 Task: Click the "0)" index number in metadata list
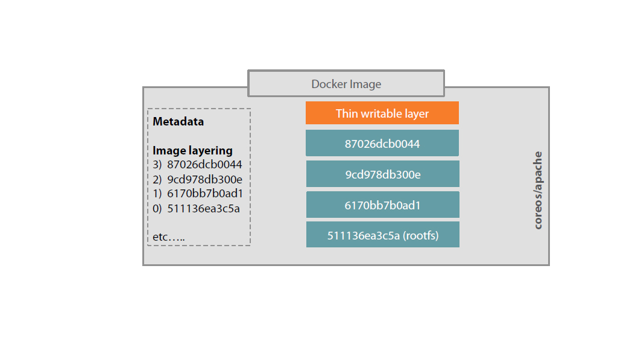157,209
